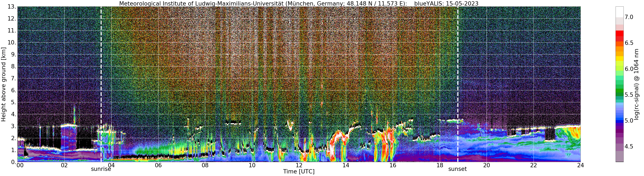Click the white top segment of the colorbar
The image size is (644, 176).
(619, 12)
